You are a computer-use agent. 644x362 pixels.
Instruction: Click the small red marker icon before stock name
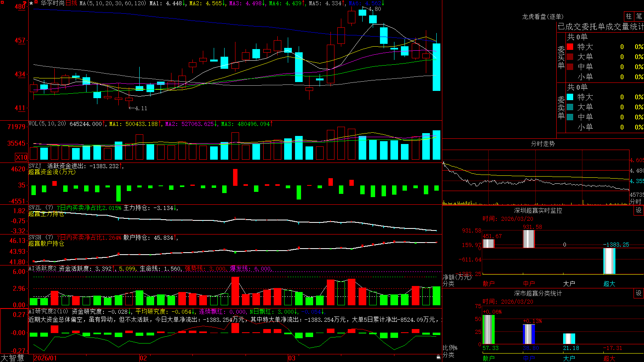(x=37, y=2)
